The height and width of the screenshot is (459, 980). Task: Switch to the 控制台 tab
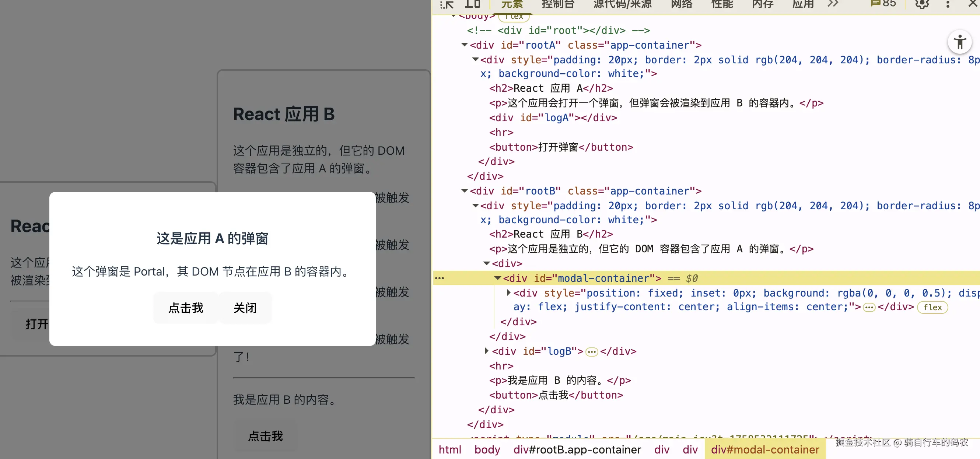pyautogui.click(x=558, y=4)
